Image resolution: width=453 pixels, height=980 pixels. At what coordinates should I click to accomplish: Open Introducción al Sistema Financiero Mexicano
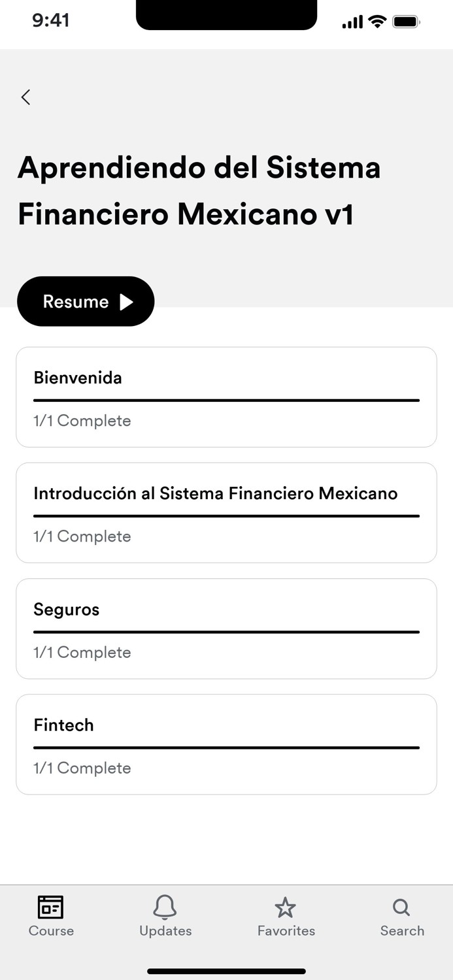coord(226,512)
